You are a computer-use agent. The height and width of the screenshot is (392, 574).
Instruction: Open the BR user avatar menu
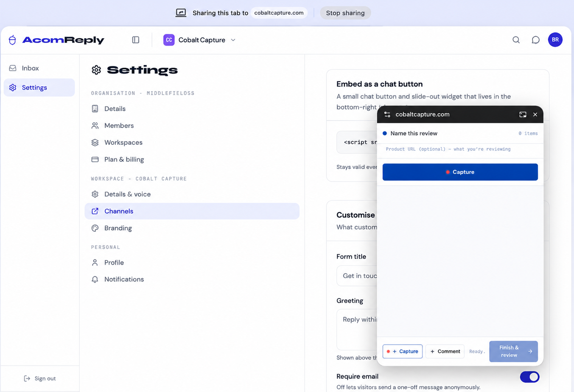(555, 40)
